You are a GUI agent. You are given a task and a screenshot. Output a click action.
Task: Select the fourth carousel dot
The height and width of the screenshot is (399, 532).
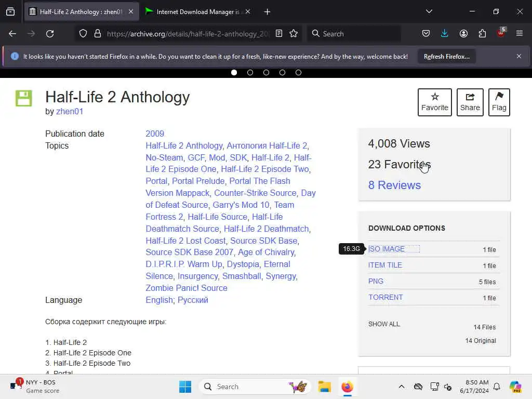[282, 73]
